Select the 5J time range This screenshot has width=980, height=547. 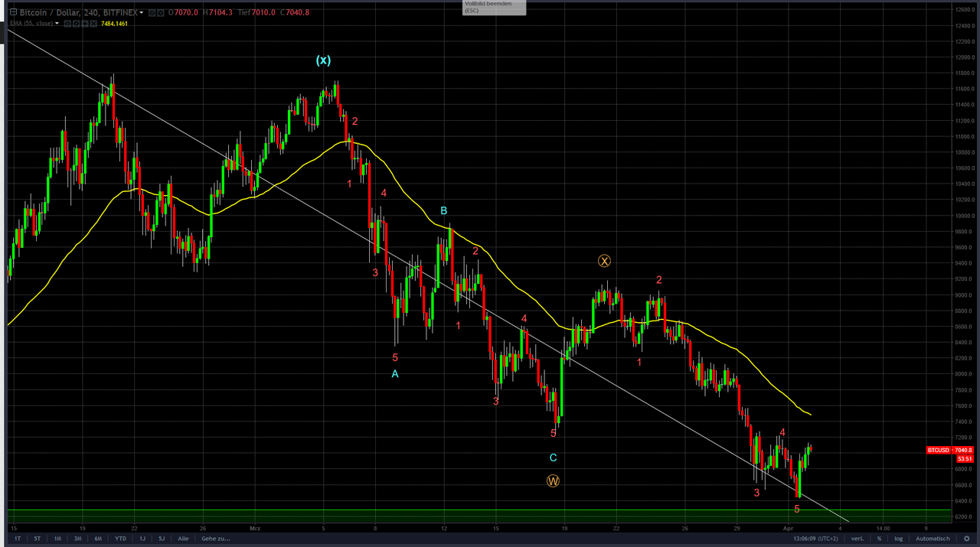pos(162,539)
